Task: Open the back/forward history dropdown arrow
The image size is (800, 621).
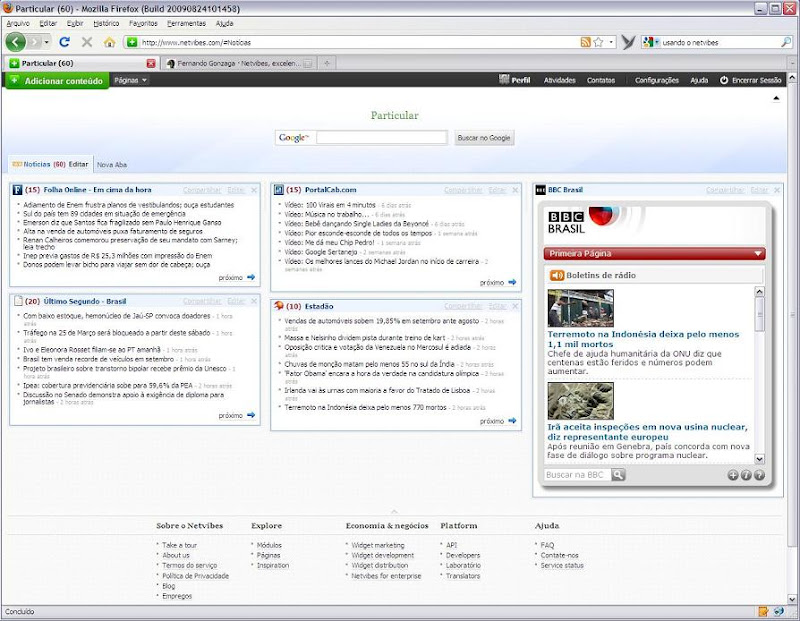Action: click(46, 42)
